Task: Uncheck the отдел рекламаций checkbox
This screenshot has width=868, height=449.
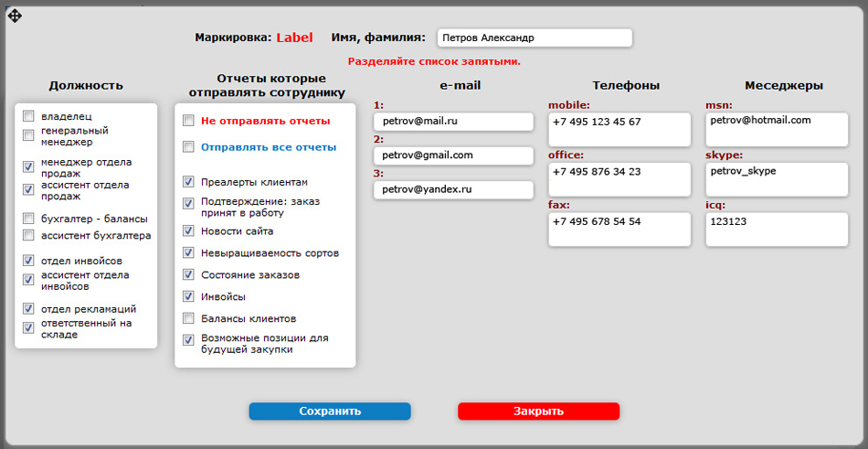Action: click(x=28, y=309)
